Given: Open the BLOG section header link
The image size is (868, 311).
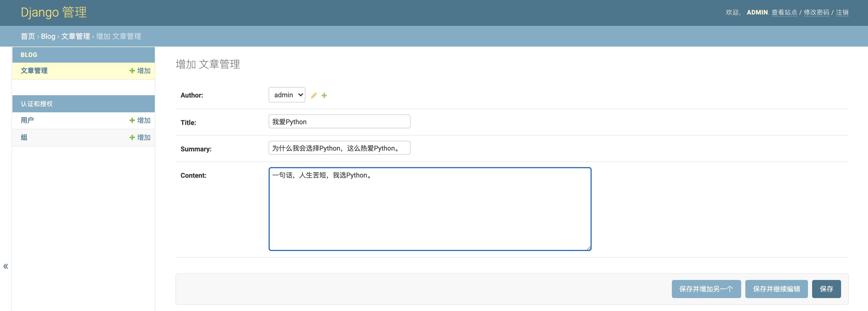Looking at the screenshot, I should coord(29,55).
